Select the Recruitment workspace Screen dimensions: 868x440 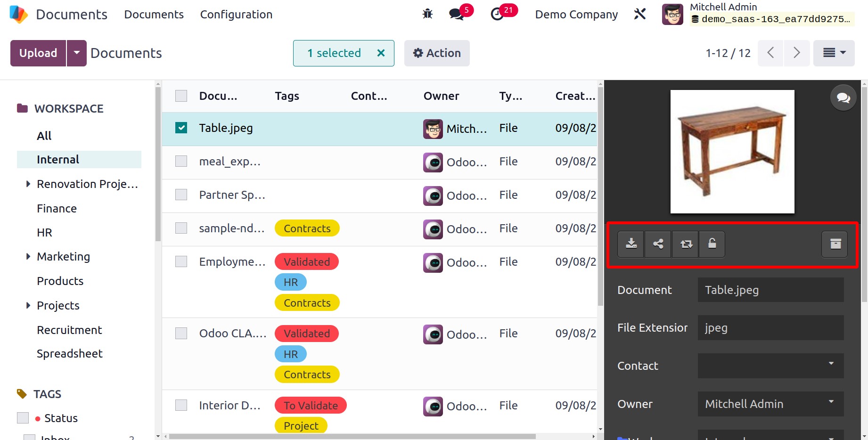tap(70, 330)
